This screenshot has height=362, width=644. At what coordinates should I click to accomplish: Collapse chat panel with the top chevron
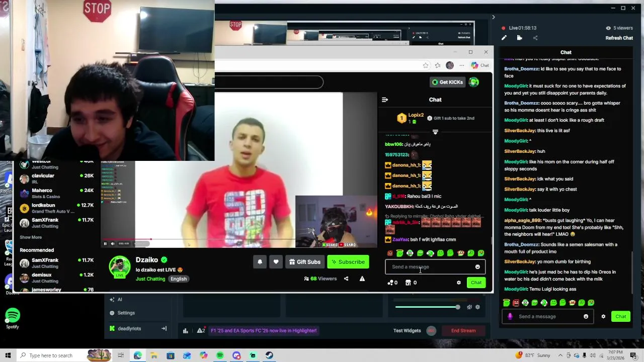(493, 18)
